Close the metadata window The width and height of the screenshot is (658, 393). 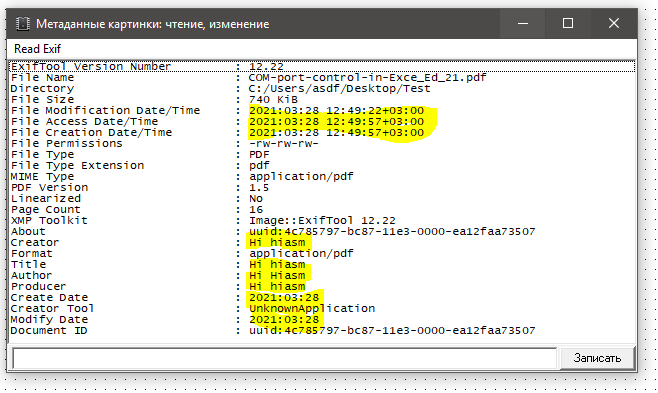tap(614, 23)
